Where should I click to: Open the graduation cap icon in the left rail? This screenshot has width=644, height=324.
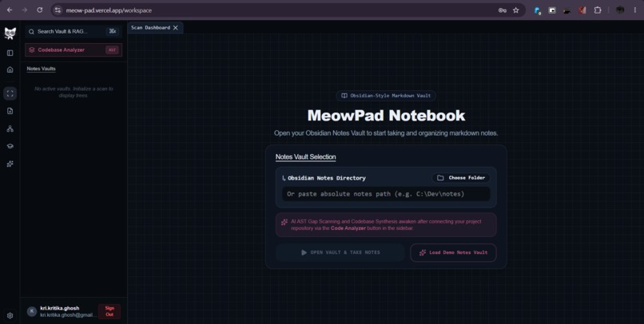(x=10, y=146)
